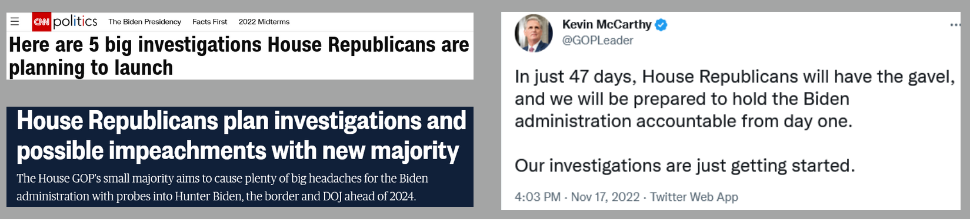This screenshot has width=980, height=221.
Task: Open the @GOPLeader handle
Action: click(x=598, y=41)
